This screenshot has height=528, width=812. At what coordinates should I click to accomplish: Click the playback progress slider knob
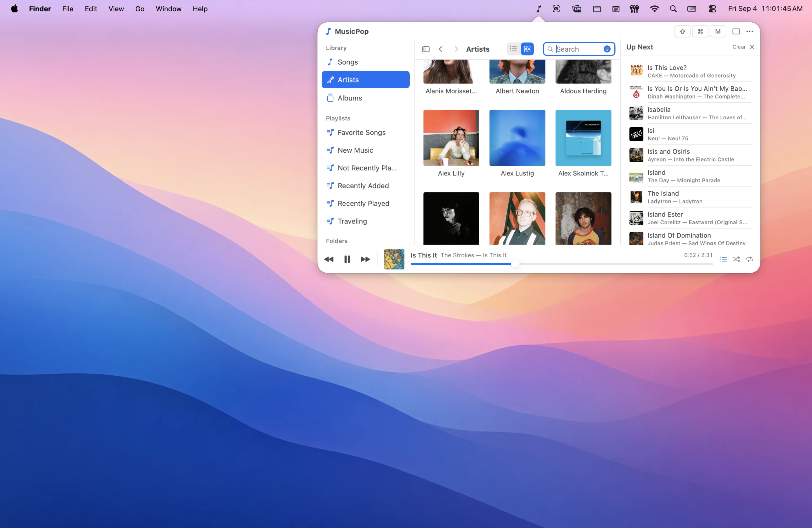coord(515,264)
